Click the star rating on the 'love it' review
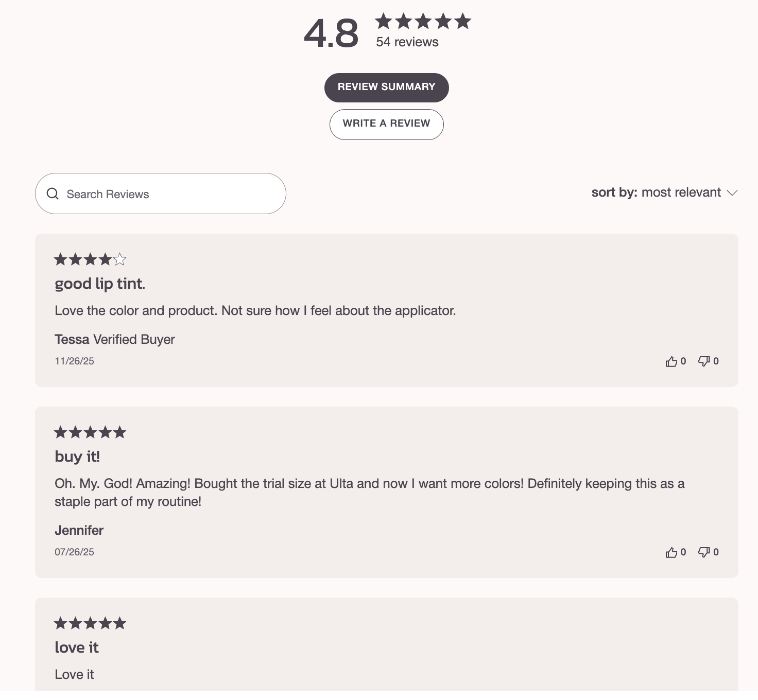758x700 pixels. 90,623
